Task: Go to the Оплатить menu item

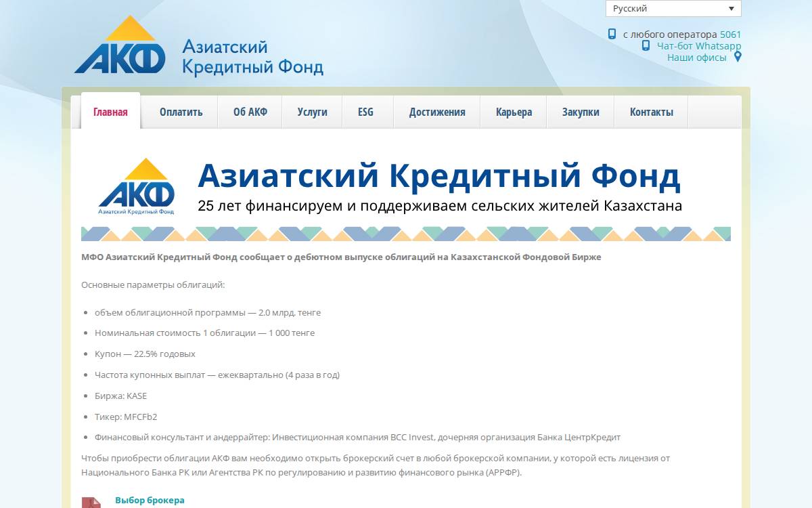Action: [x=181, y=112]
